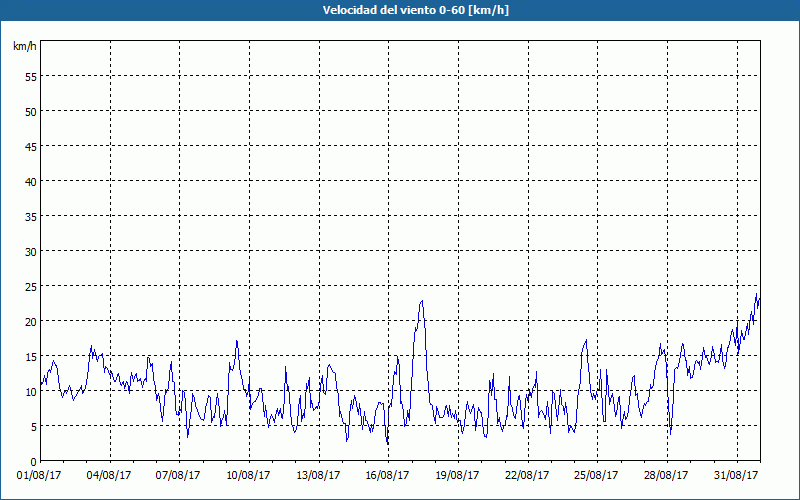Select the 50 value on the y-axis
Viewport: 800px width, 500px height.
[31, 113]
